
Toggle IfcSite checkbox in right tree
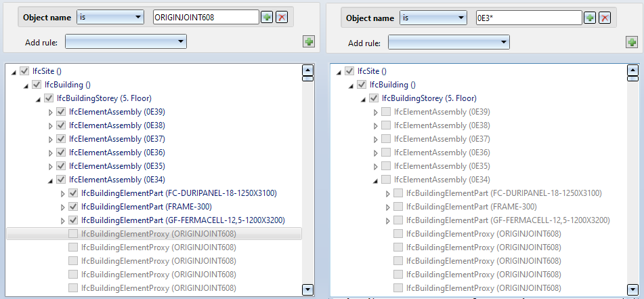(x=349, y=71)
